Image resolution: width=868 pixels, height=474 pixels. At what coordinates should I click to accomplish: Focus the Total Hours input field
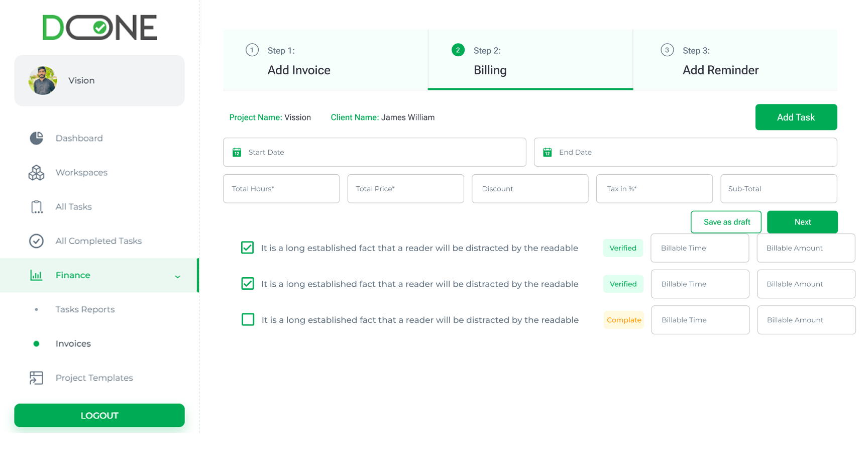pos(281,189)
